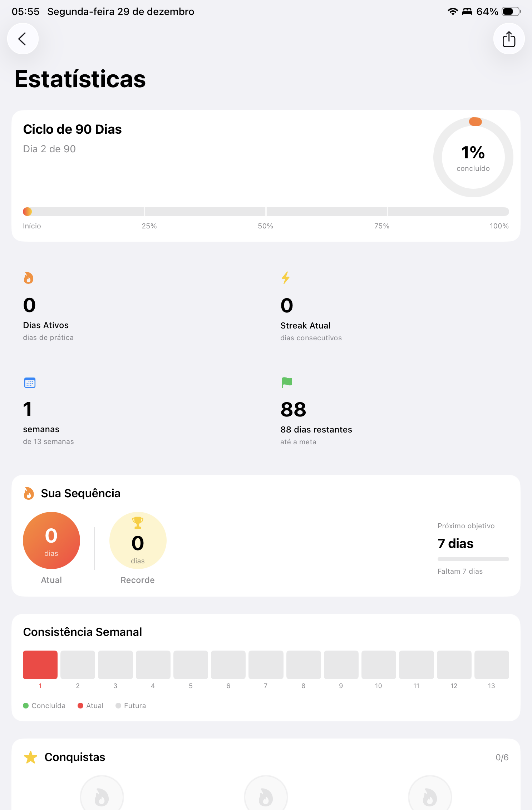Open the Conquistas section header

point(75,757)
